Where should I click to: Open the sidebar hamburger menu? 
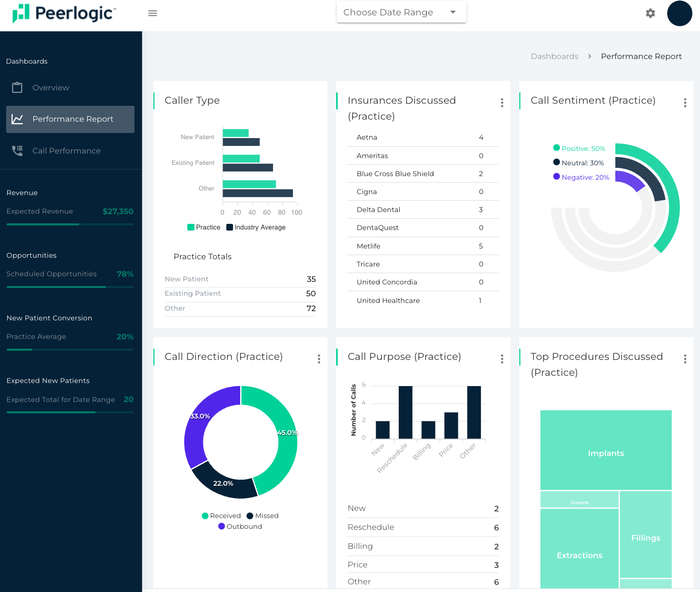(152, 13)
